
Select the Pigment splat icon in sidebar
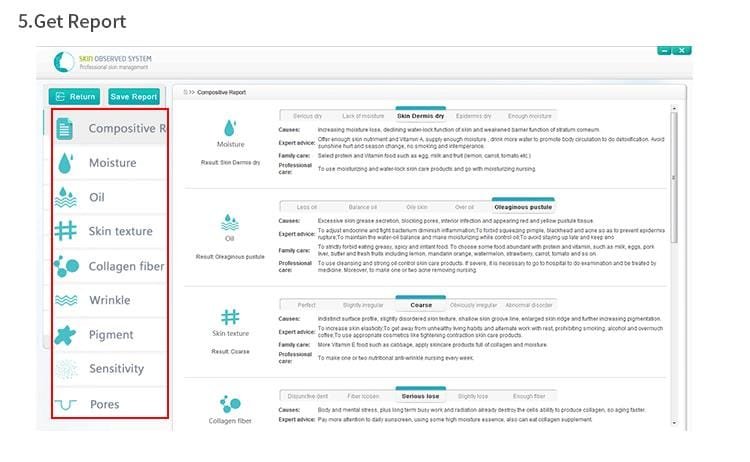[x=65, y=335]
